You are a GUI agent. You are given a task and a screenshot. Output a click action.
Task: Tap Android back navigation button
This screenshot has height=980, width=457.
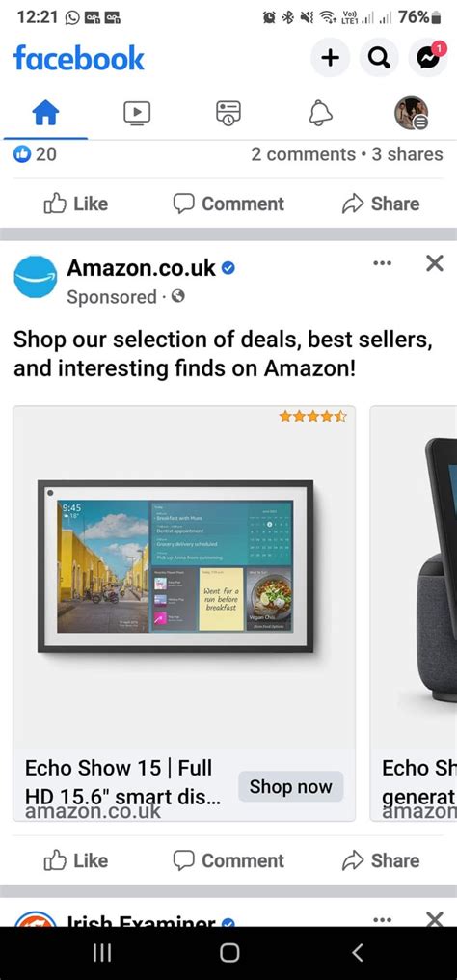click(357, 952)
